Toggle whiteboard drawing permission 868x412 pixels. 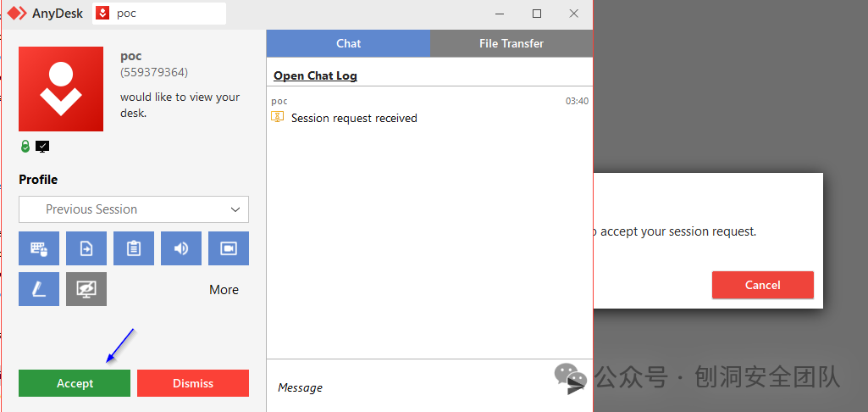pos(39,289)
